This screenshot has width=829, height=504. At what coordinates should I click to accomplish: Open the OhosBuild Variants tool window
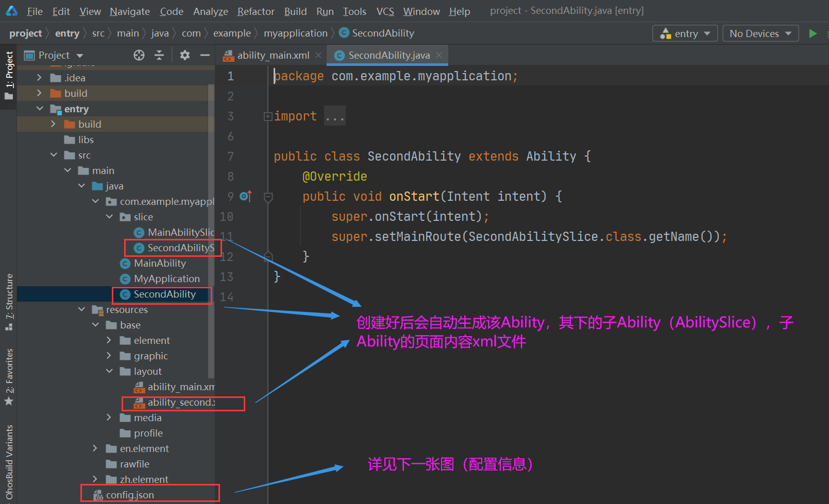(9, 462)
